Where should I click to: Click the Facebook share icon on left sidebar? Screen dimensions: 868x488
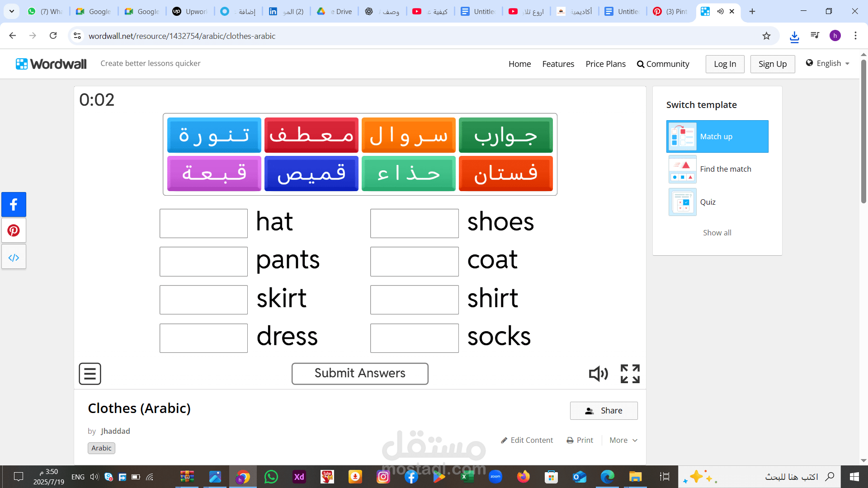(x=14, y=205)
